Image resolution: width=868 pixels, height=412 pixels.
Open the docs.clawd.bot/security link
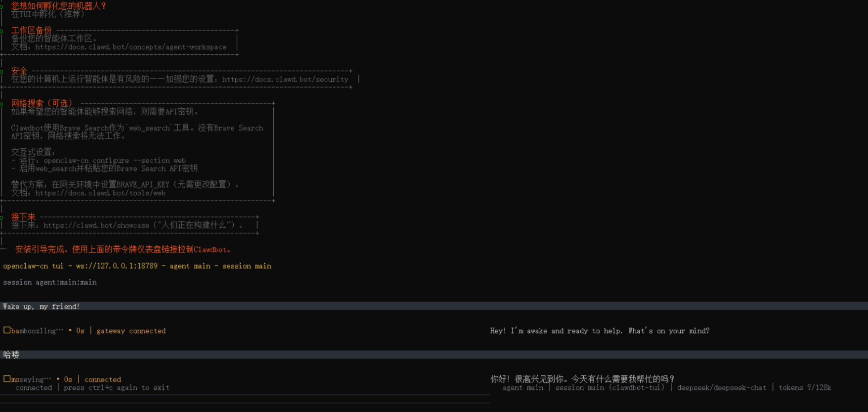[285, 79]
